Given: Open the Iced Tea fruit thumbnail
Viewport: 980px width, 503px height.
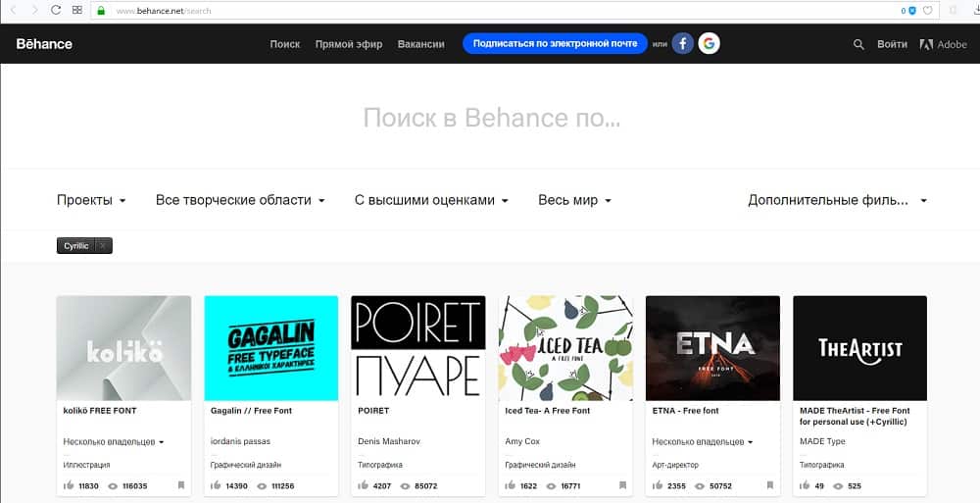Looking at the screenshot, I should pyautogui.click(x=565, y=348).
